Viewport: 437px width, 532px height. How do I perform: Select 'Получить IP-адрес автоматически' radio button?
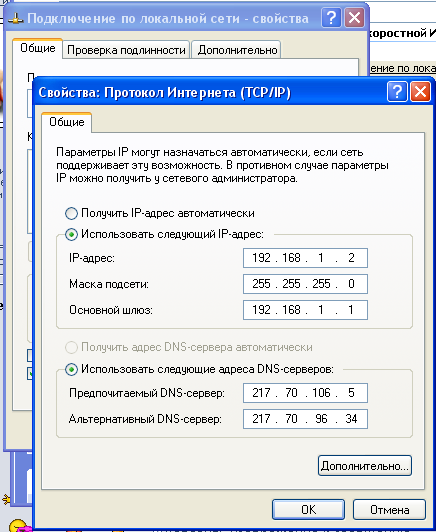(71, 214)
